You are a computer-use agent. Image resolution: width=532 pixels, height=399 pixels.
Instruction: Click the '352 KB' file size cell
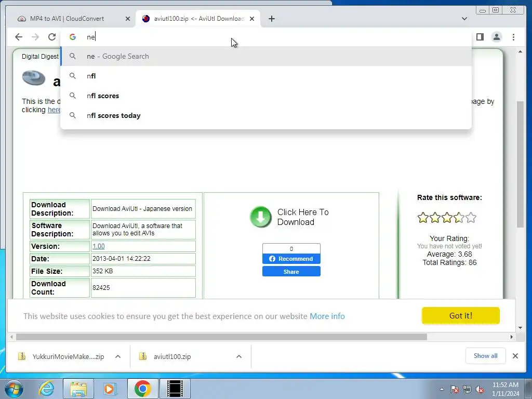click(x=143, y=271)
